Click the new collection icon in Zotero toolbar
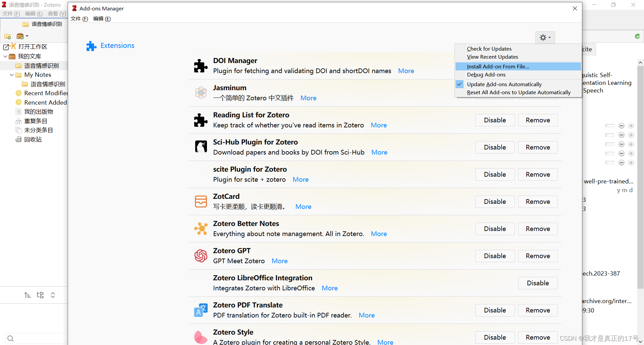This screenshot has height=345, width=644. pos(7,36)
